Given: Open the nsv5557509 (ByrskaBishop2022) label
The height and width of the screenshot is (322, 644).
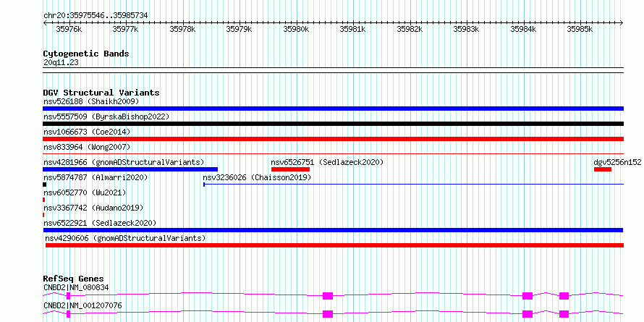Looking at the screenshot, I should click(106, 116).
